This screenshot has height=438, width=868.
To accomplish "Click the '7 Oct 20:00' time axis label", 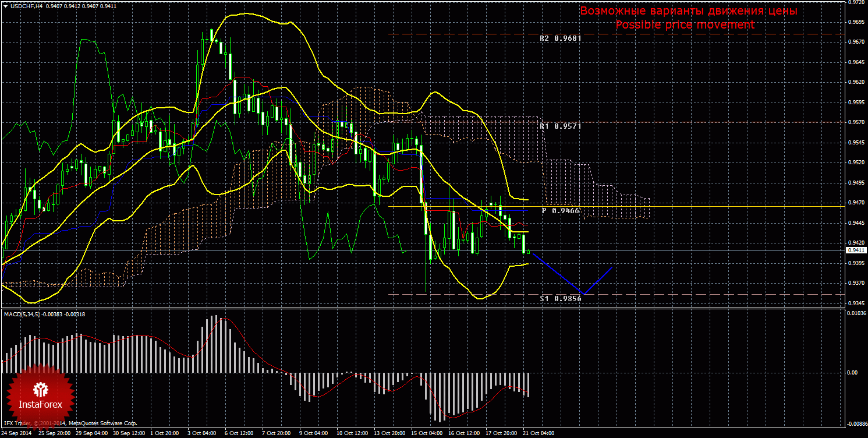I will click(x=278, y=433).
